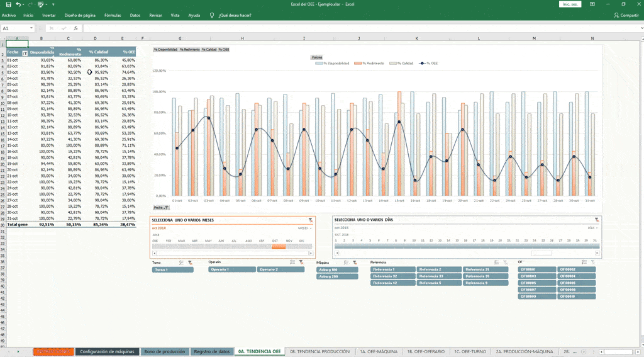The image size is (644, 357).
Task: Open the Diseño de página tab
Action: 80,15
